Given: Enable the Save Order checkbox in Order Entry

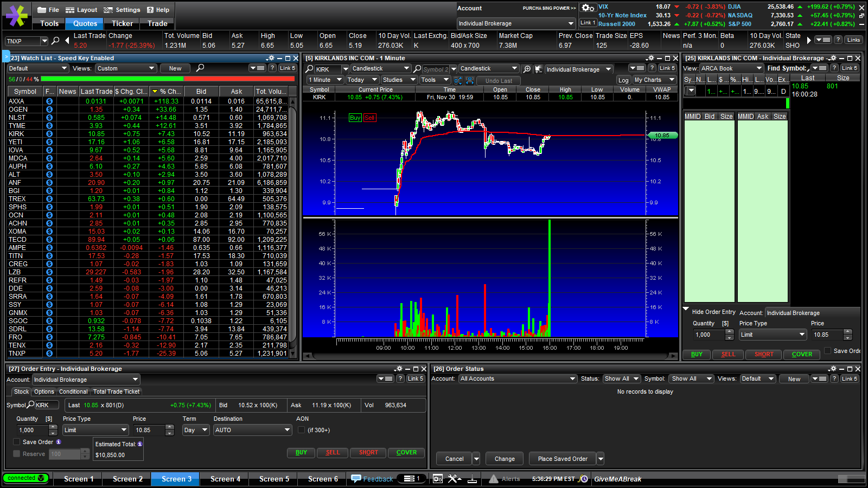Looking at the screenshot, I should click(17, 442).
